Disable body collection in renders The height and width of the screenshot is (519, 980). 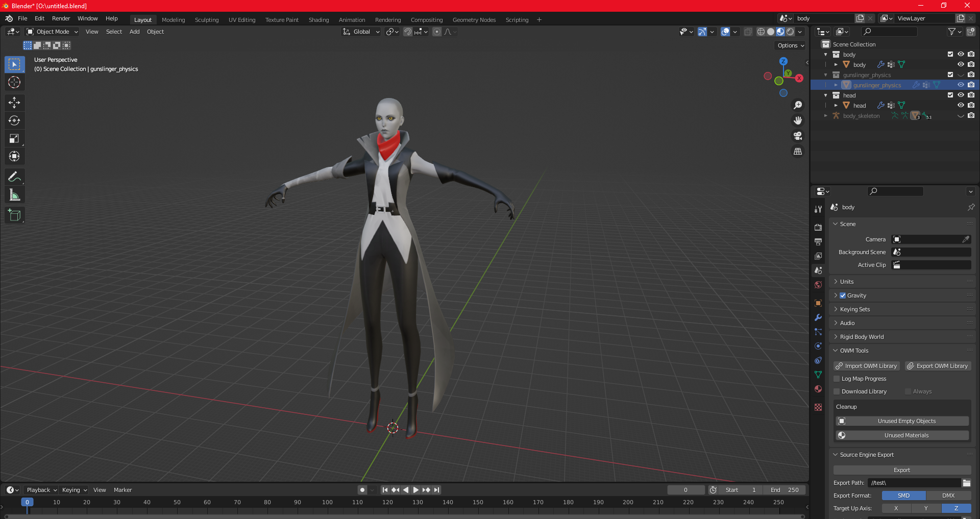[x=971, y=55]
